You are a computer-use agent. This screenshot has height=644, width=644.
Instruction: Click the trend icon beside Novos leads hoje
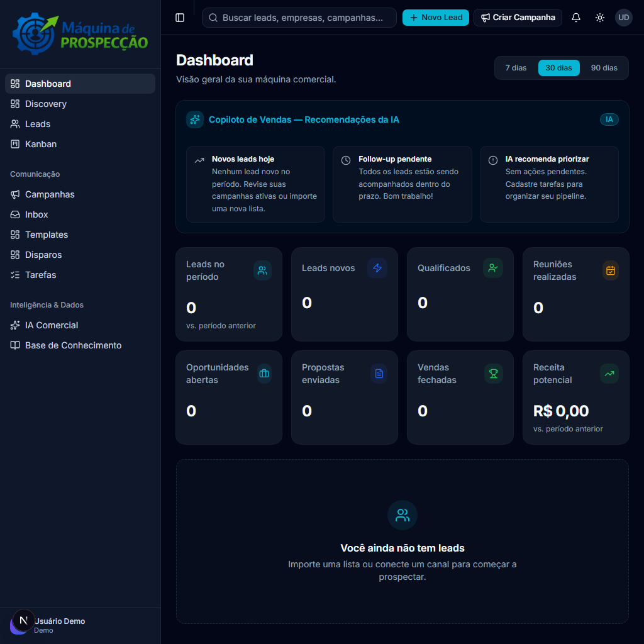[x=199, y=160]
